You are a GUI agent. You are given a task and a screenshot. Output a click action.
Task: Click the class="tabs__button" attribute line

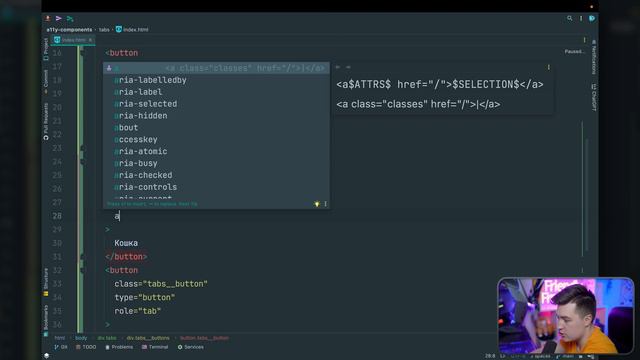pos(161,284)
